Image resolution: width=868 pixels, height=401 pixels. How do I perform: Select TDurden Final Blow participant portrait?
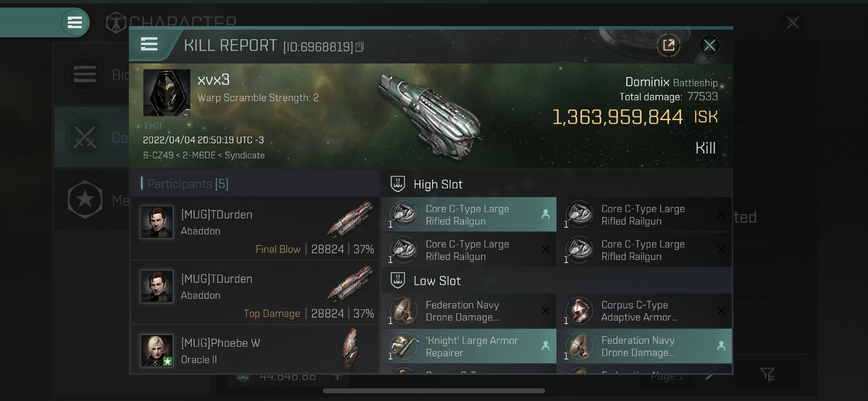tap(156, 222)
